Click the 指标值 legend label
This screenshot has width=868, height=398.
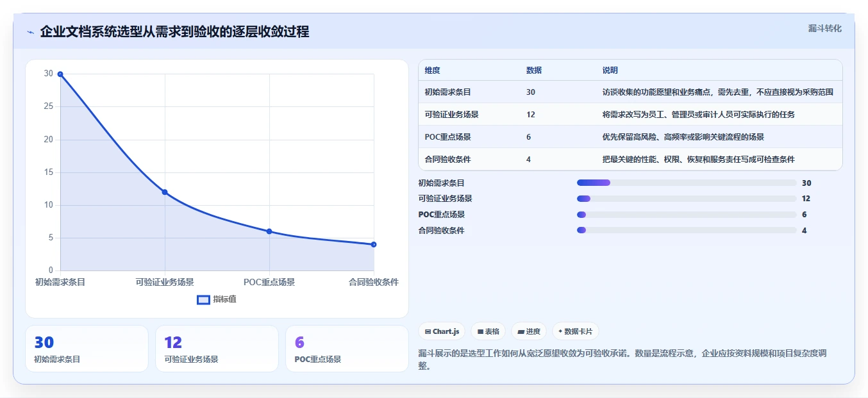[x=224, y=299]
